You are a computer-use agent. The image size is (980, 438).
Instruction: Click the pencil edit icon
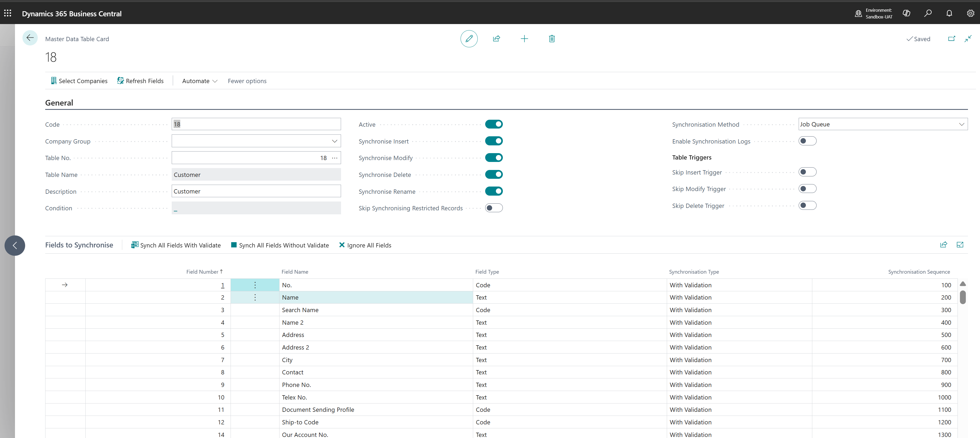pos(469,38)
